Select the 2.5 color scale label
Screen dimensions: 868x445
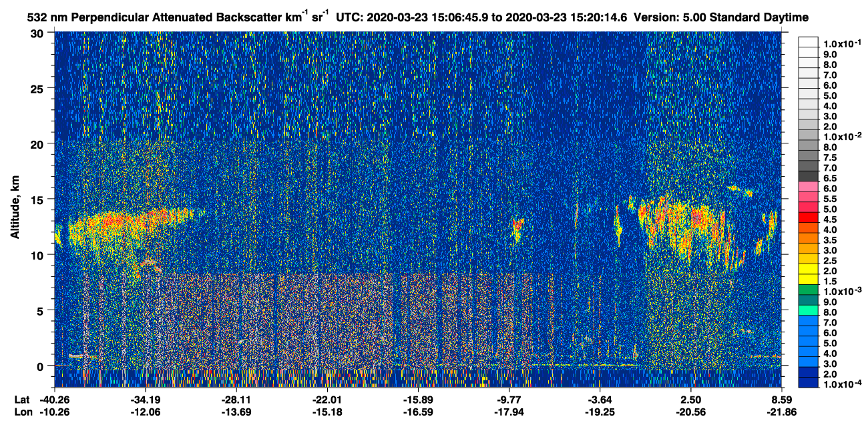tap(829, 261)
